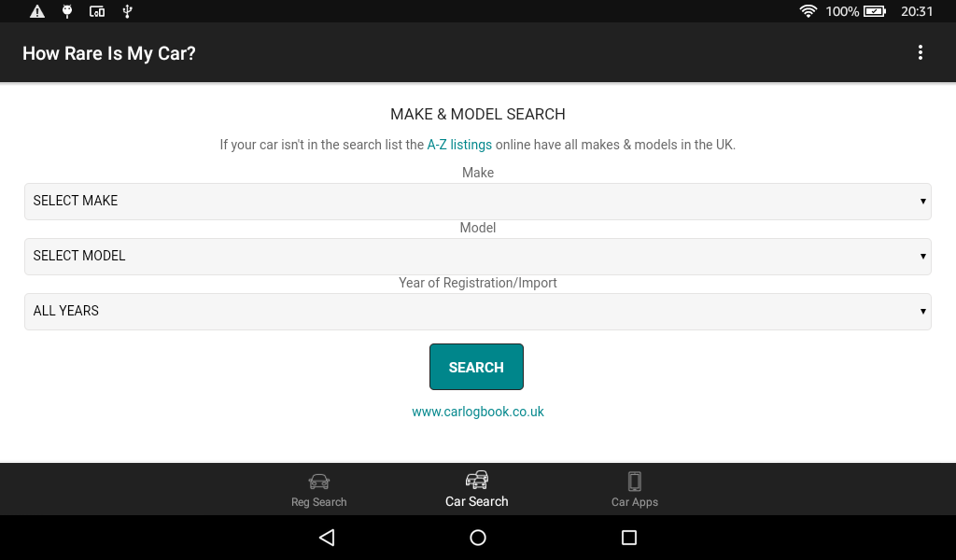Viewport: 956px width, 560px height.
Task: Open the A-Z listings link
Action: (459, 145)
